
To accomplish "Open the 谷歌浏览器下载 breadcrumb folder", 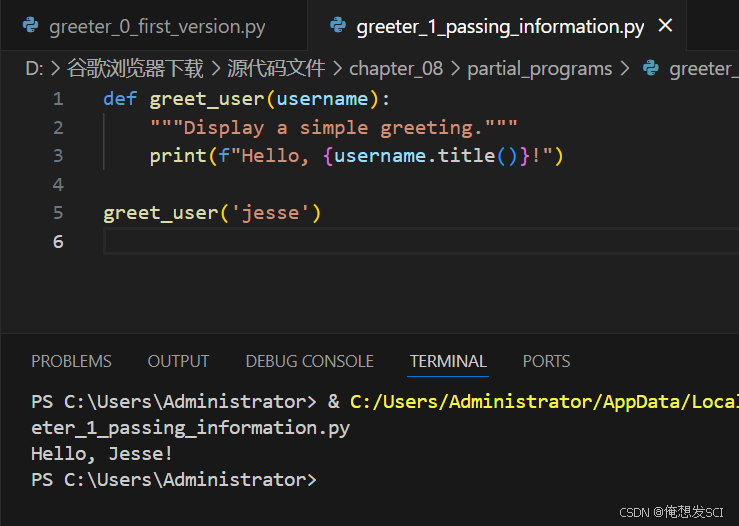I will tap(135, 69).
